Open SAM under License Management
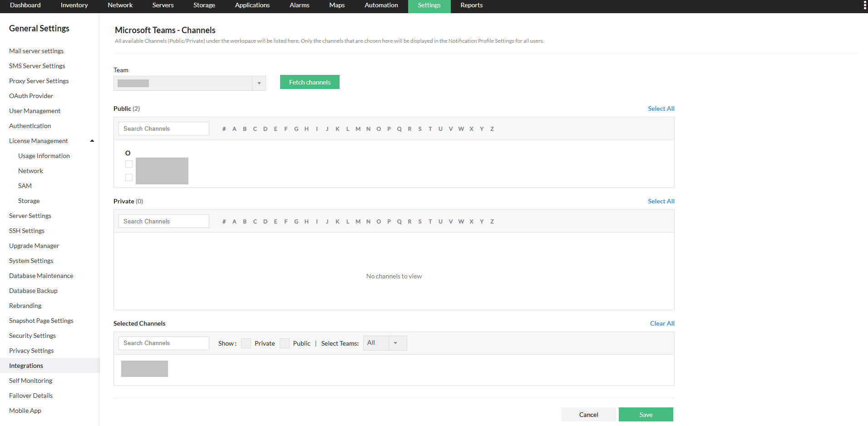Viewport: 868px width, 426px height. (25, 186)
